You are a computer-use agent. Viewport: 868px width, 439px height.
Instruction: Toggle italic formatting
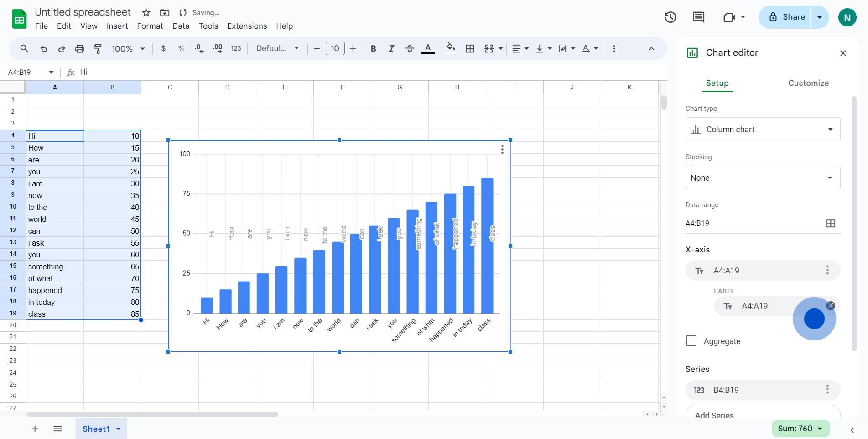coord(391,48)
